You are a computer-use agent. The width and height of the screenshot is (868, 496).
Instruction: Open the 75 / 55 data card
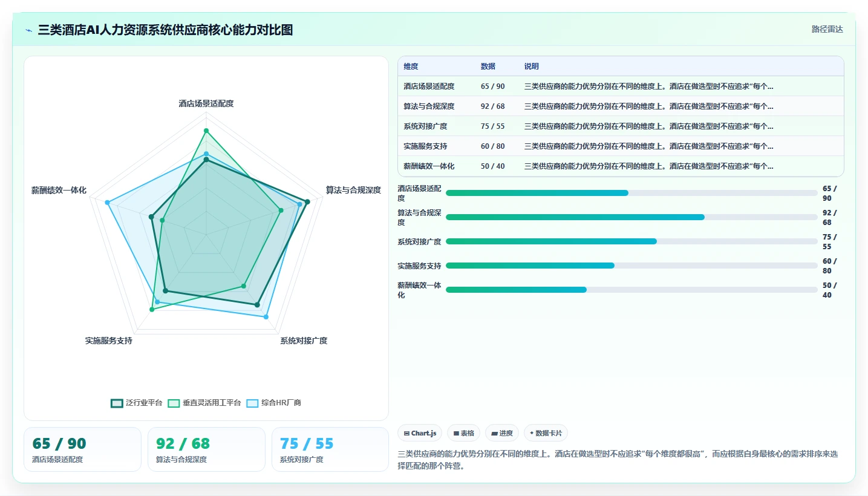pyautogui.click(x=330, y=449)
